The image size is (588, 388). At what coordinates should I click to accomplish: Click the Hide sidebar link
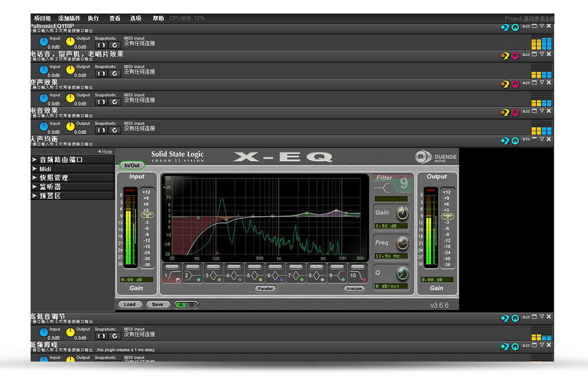(105, 152)
